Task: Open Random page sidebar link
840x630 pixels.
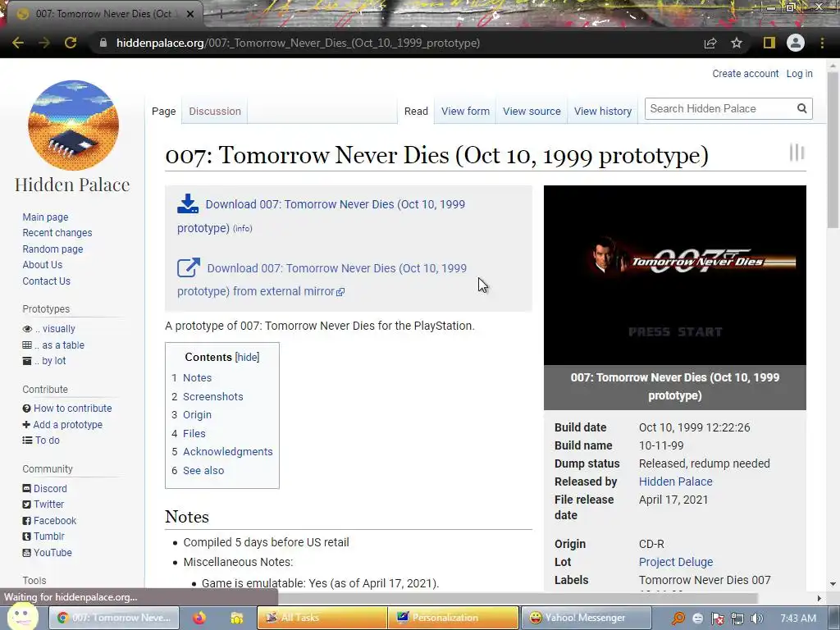Action: pyautogui.click(x=52, y=249)
